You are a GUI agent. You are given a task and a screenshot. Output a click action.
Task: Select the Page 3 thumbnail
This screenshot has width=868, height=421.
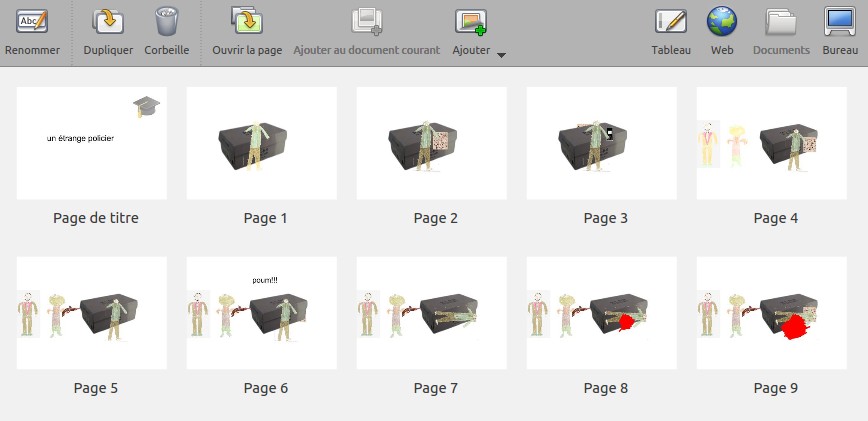(602, 143)
